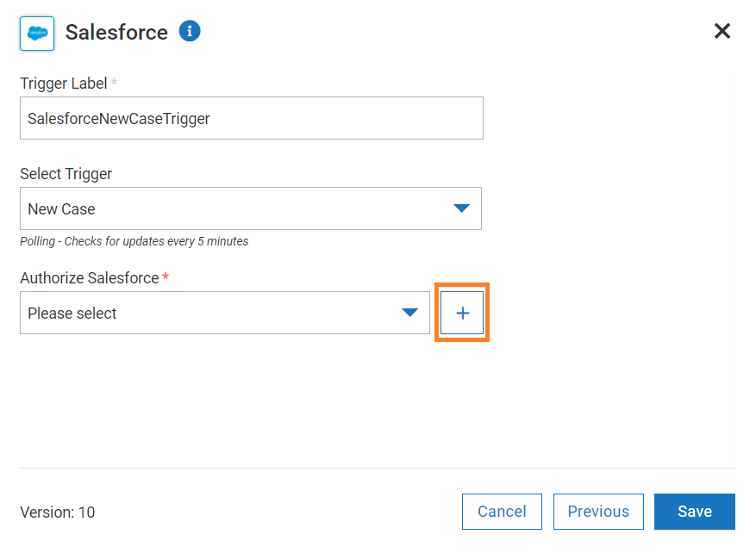Screen dimensions: 756x553
Task: Click the 'Trigger Label' field label
Action: tap(64, 84)
